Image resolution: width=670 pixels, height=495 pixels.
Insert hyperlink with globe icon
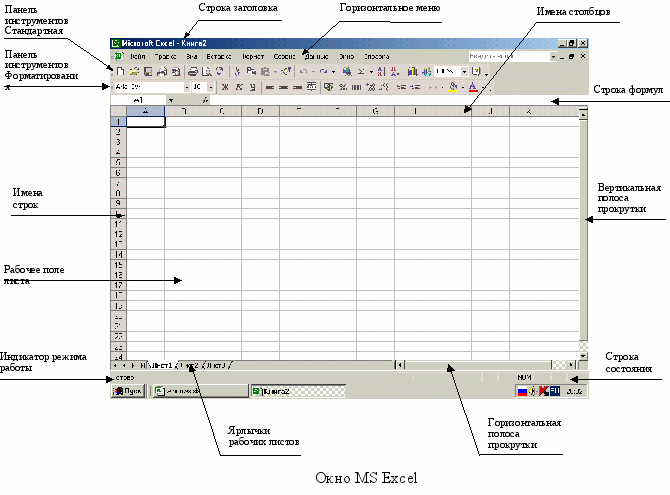tap(347, 71)
